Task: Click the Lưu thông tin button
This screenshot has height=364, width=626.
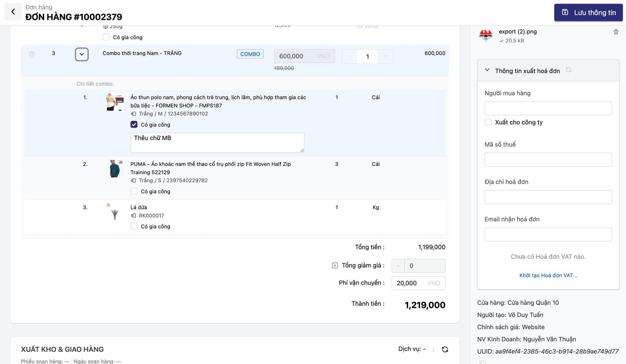Action: pos(589,12)
